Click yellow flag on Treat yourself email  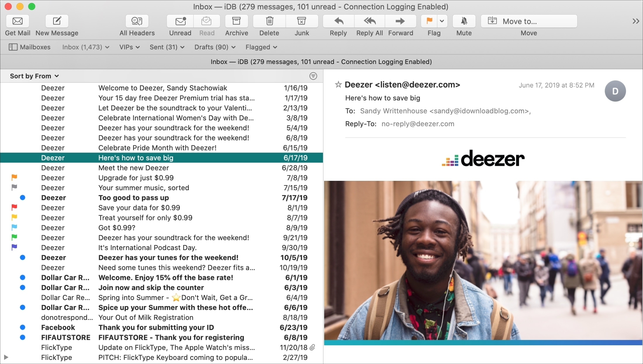[x=14, y=217]
